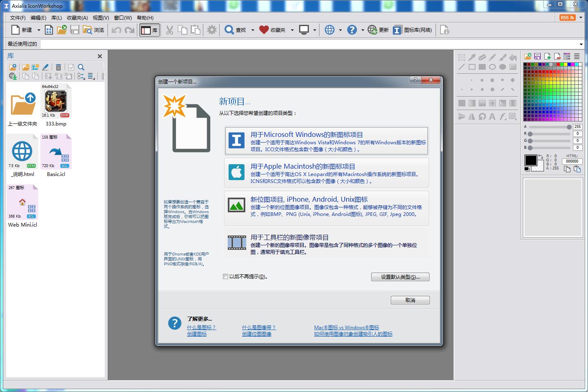The image size is (588, 392).
Task: Select the text tool letter A
Action: [x=492, y=117]
